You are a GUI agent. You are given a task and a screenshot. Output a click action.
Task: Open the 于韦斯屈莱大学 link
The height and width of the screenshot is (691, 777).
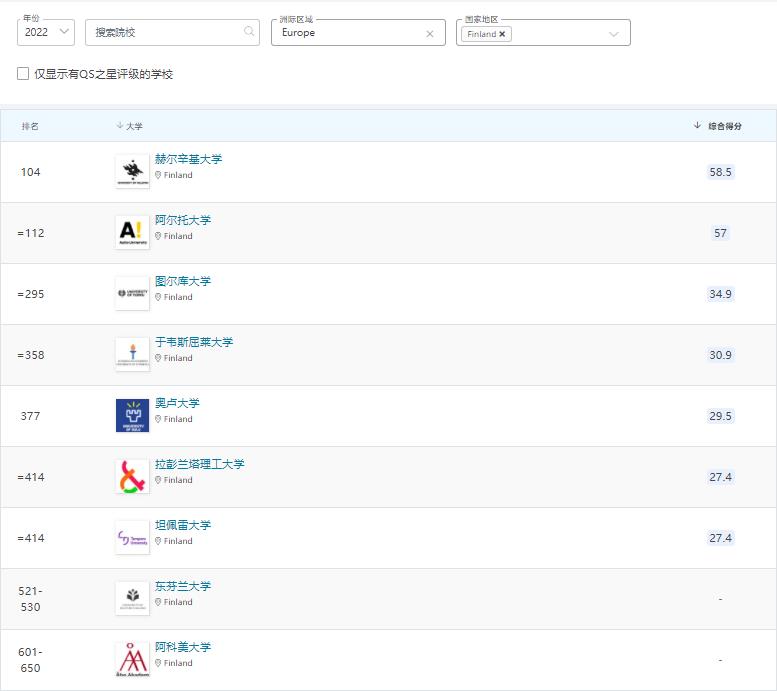click(x=194, y=342)
